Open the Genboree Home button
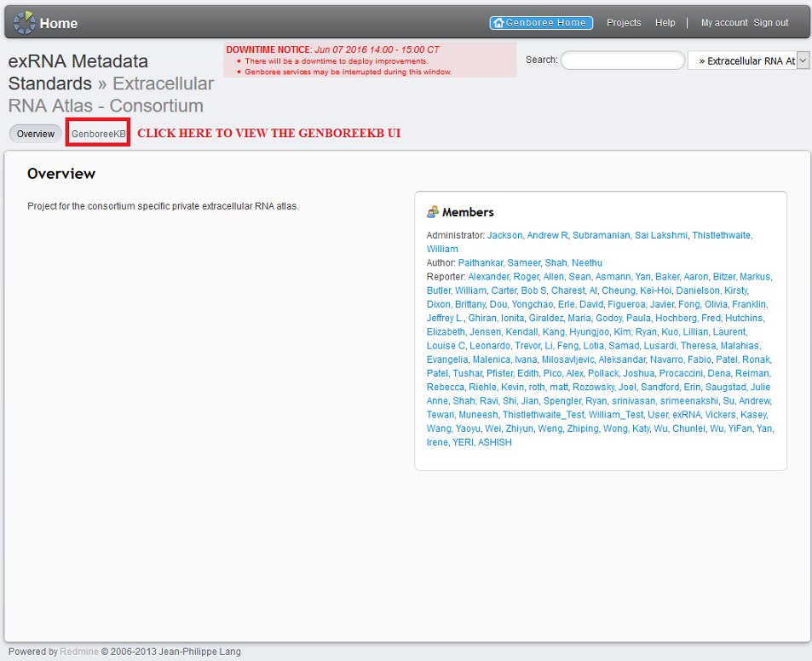The width and height of the screenshot is (812, 661). pos(541,23)
